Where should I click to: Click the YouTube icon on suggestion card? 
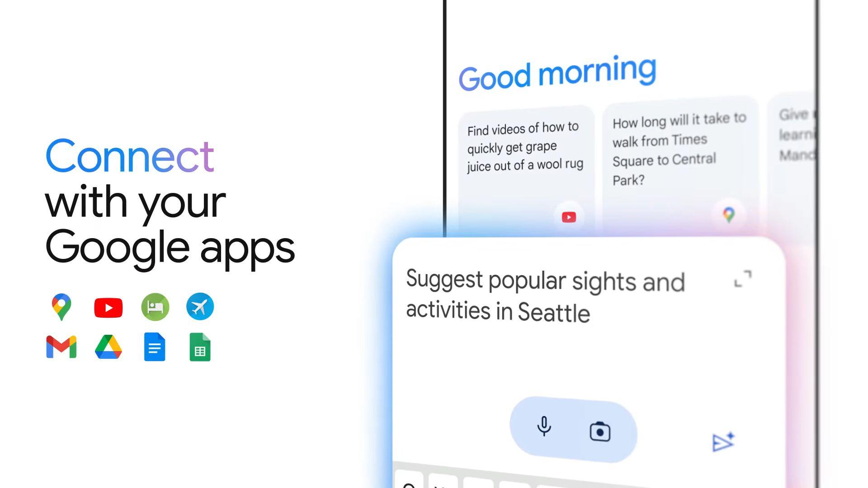(x=568, y=216)
